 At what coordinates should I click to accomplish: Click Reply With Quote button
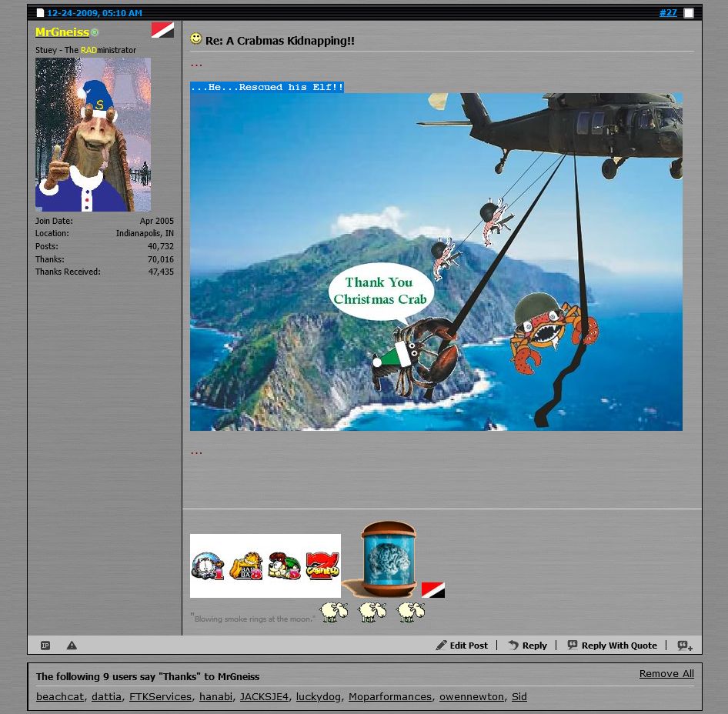(x=612, y=646)
